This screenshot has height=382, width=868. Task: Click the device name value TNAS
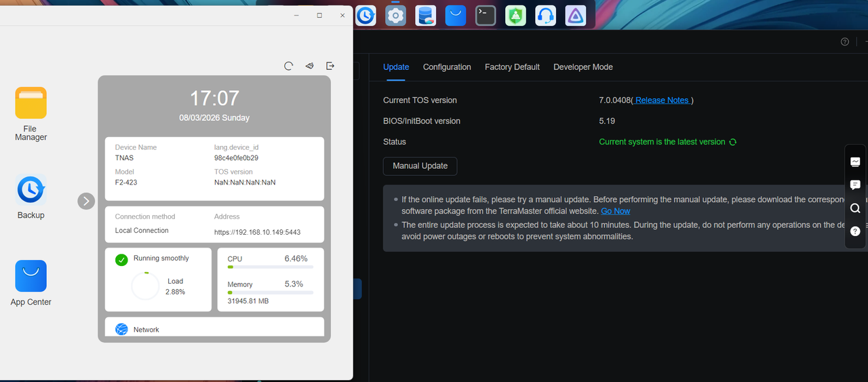pos(125,158)
